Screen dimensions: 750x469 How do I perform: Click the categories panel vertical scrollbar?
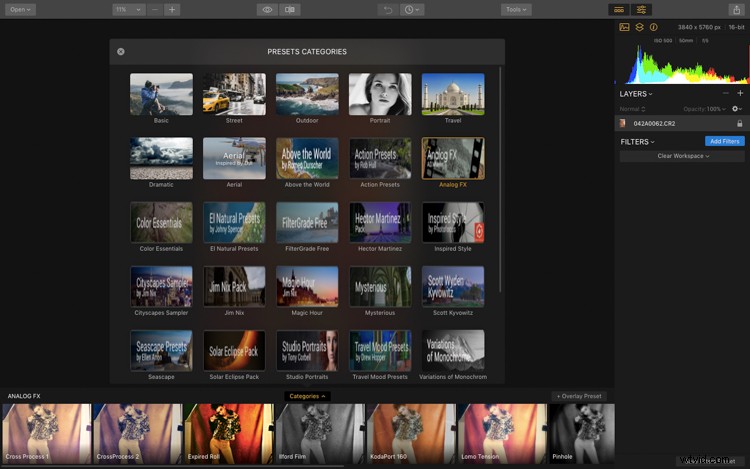[x=500, y=179]
